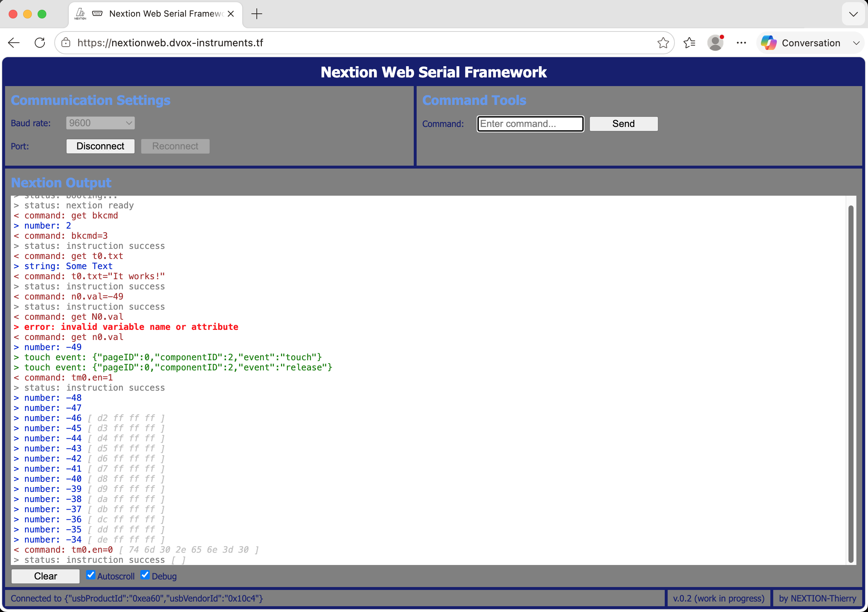Image resolution: width=868 pixels, height=612 pixels.
Task: Click log line "command: get bkcmd"
Action: [x=66, y=216]
